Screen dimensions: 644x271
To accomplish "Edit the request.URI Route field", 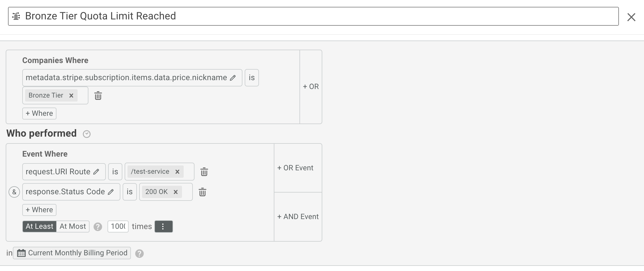I will pyautogui.click(x=96, y=172).
